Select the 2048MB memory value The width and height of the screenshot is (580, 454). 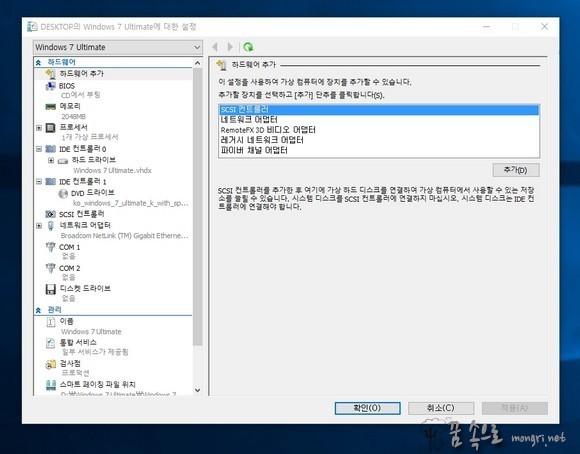coord(73,117)
